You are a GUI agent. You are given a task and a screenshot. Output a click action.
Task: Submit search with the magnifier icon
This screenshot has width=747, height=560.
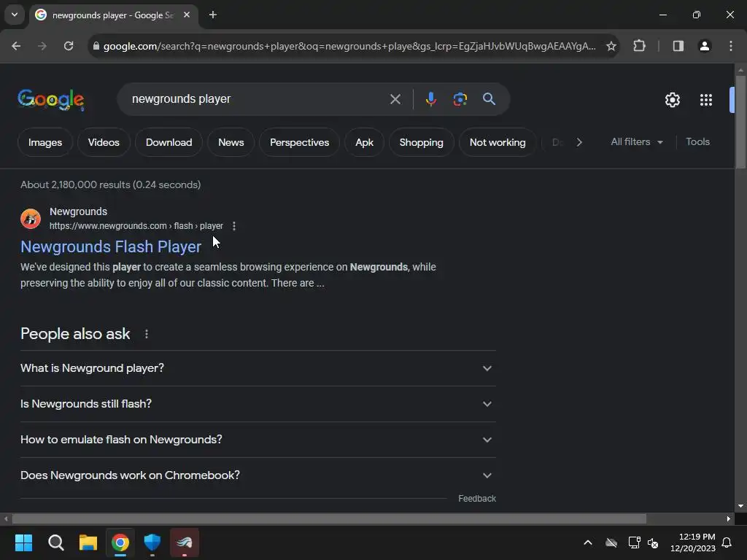tap(489, 99)
